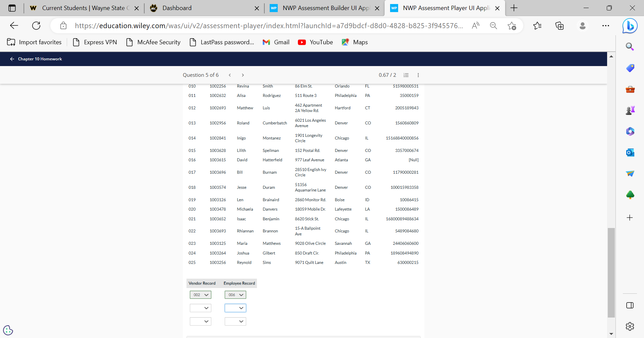Open the question list icon
This screenshot has height=338, width=644.
click(406, 75)
